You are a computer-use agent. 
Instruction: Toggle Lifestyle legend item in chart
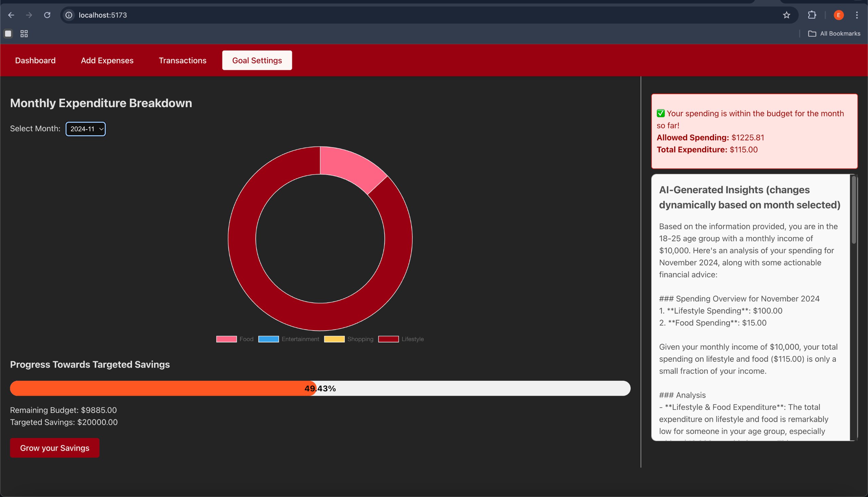point(401,339)
